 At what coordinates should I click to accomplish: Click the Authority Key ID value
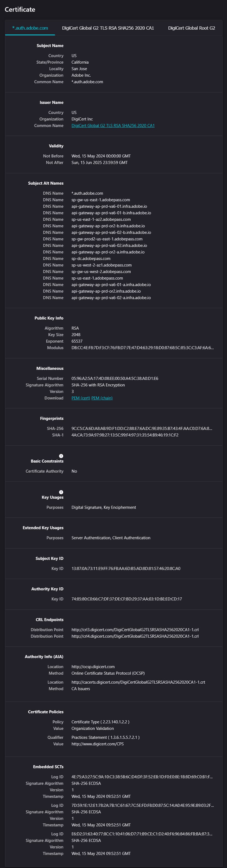pos(127,599)
